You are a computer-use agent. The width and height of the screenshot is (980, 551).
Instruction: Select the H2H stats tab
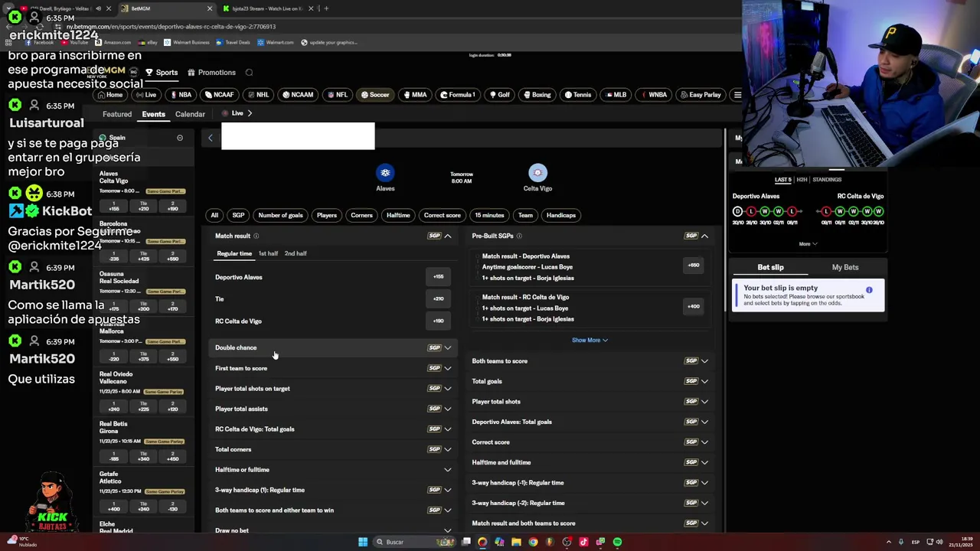pos(802,180)
